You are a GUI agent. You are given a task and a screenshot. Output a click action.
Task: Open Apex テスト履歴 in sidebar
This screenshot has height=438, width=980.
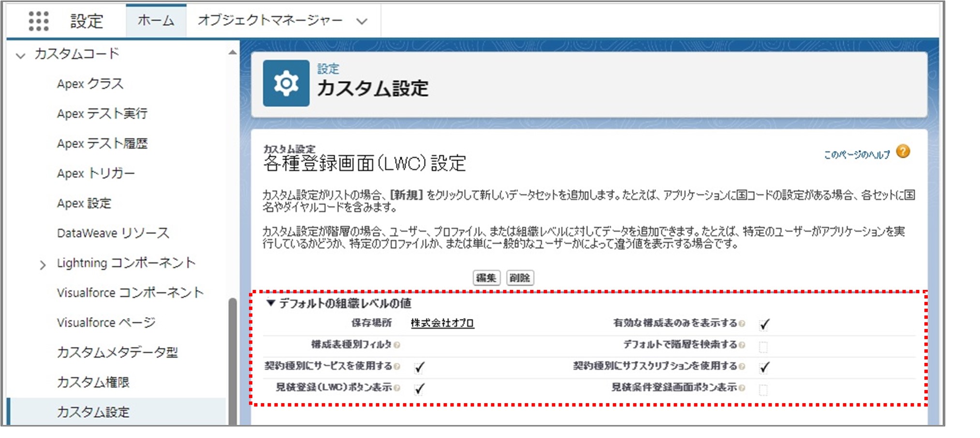coord(102,143)
